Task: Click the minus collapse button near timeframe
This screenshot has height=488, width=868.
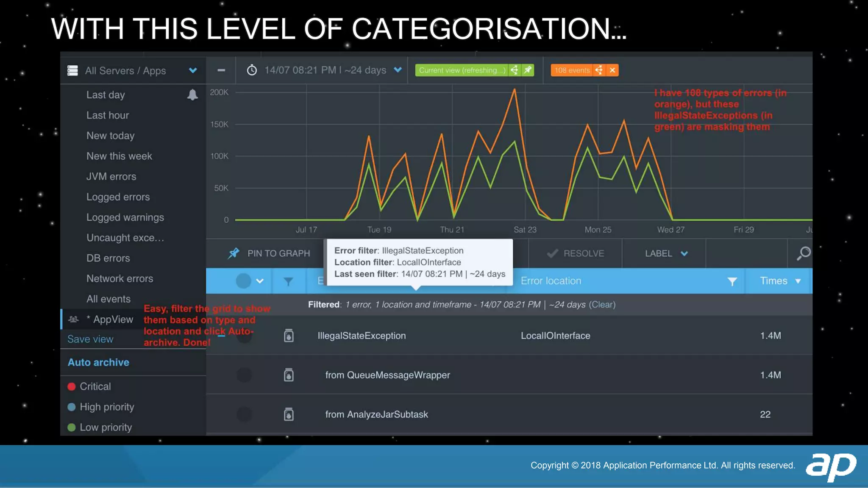Action: point(221,70)
